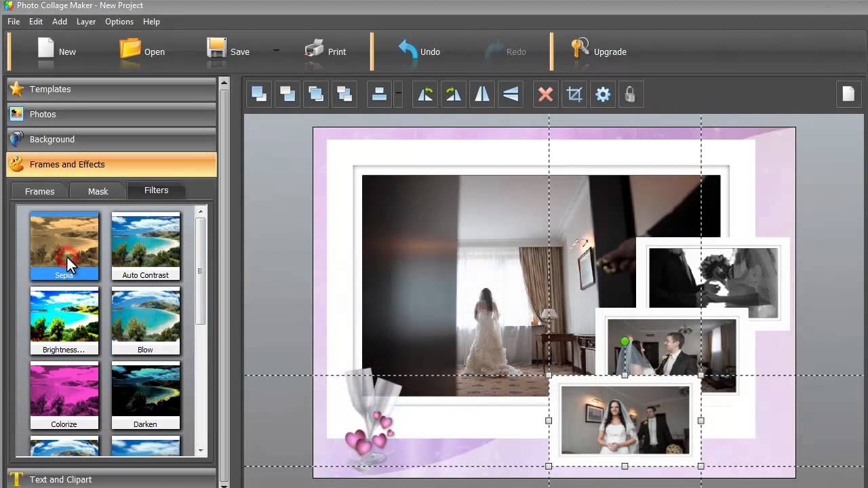Click the filter list scroll-up arrow
This screenshot has width=868, height=488.
pyautogui.click(x=201, y=211)
